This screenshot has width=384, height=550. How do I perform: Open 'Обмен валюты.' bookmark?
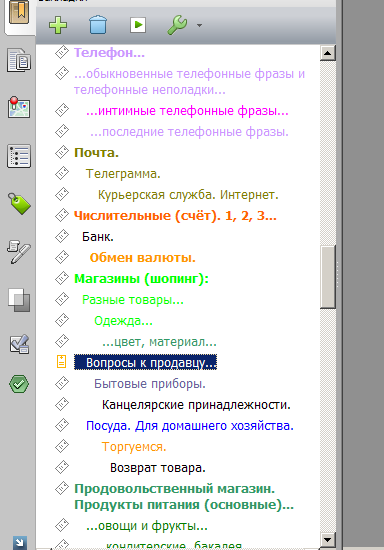(x=142, y=258)
